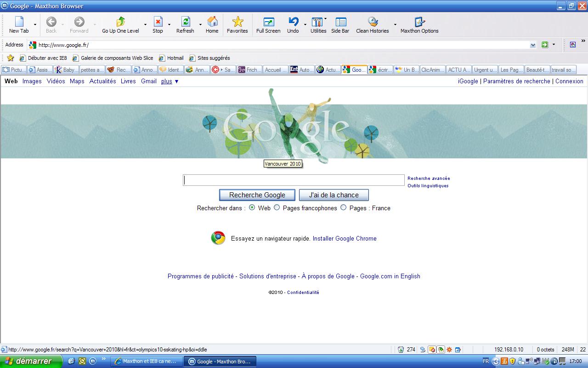Click the Forward navigation arrow
Screen dimensions: 588x368
pos(79,25)
